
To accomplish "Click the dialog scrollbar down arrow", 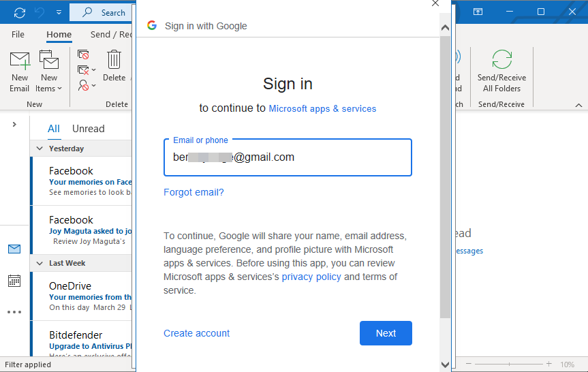I will click(x=445, y=365).
